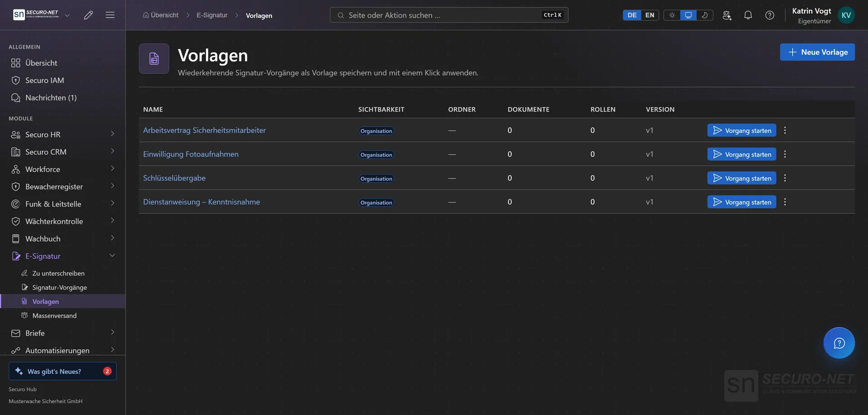Viewport: 868px width, 415px height.
Task: Click the user switch icon beside the bell
Action: tap(727, 15)
